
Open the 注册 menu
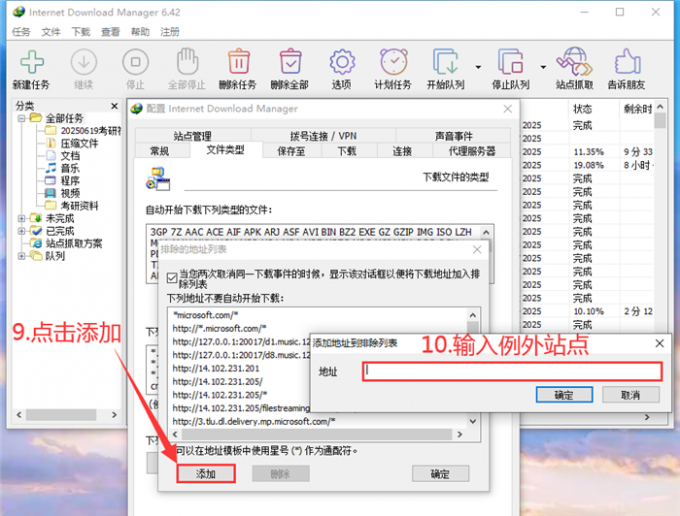click(x=170, y=32)
